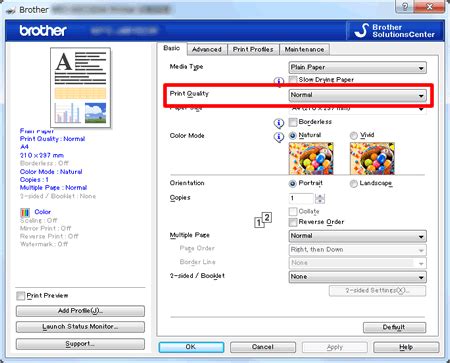Toggle the Collate checkbox

click(293, 212)
